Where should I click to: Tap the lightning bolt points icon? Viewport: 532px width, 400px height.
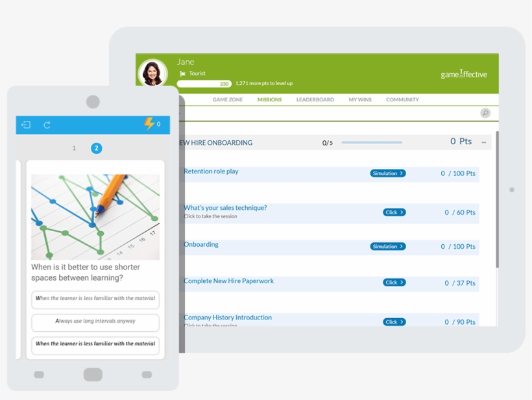(149, 124)
